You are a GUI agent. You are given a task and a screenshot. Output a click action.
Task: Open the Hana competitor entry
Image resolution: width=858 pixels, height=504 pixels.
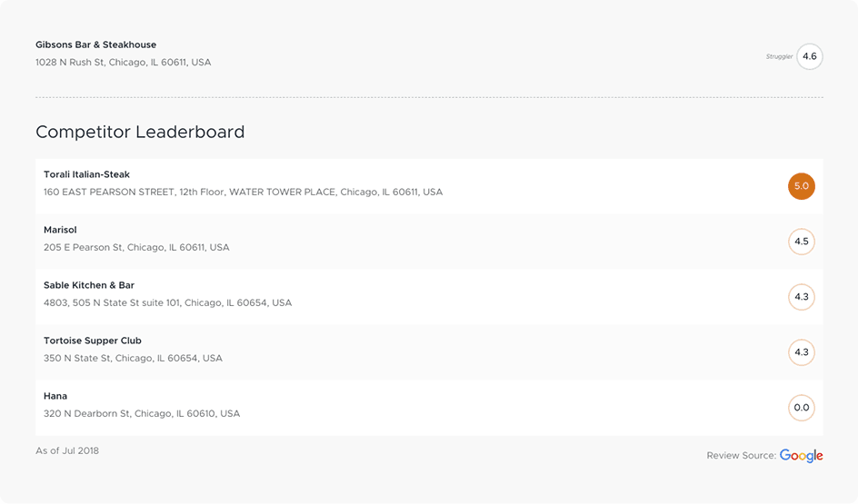point(429,408)
